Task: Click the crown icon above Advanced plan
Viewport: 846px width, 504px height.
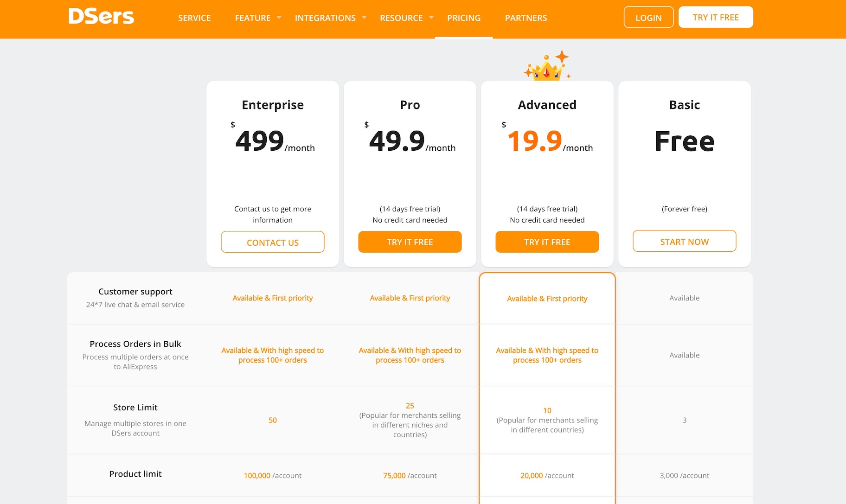Action: click(547, 67)
